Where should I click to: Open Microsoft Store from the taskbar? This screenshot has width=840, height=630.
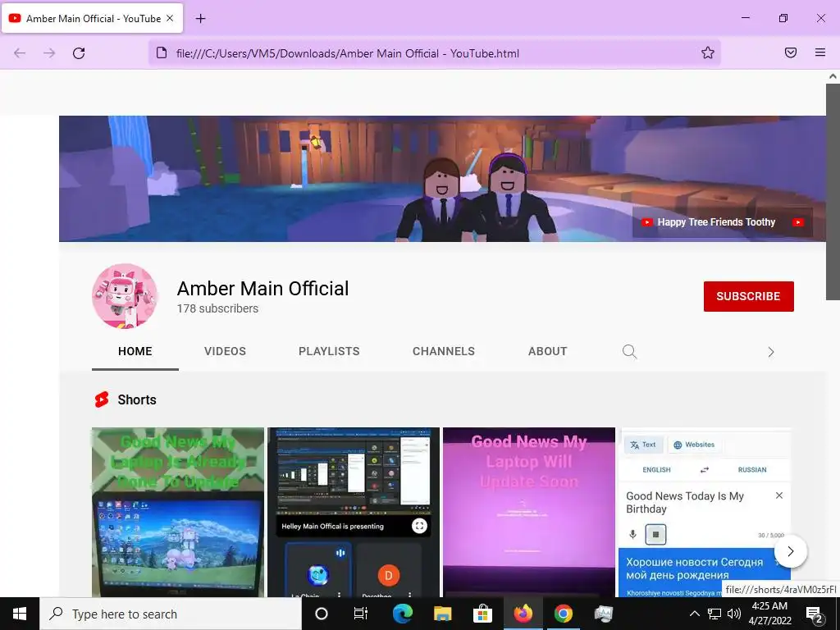[482, 614]
